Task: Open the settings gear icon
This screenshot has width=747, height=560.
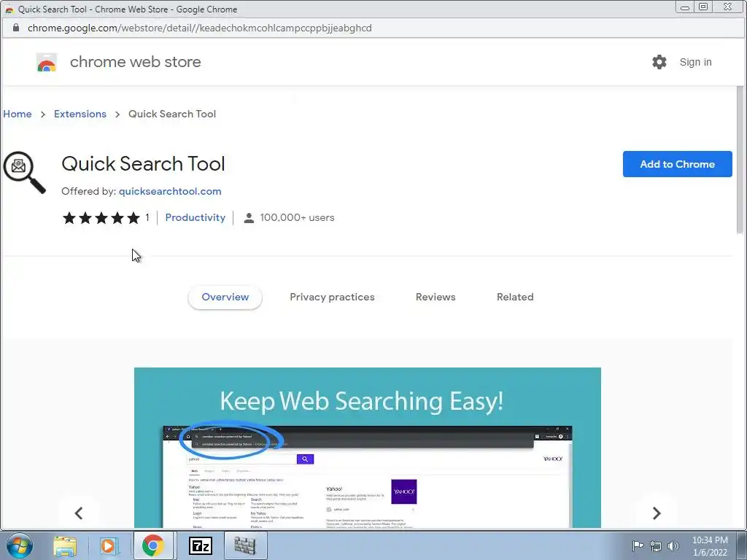Action: coord(659,62)
